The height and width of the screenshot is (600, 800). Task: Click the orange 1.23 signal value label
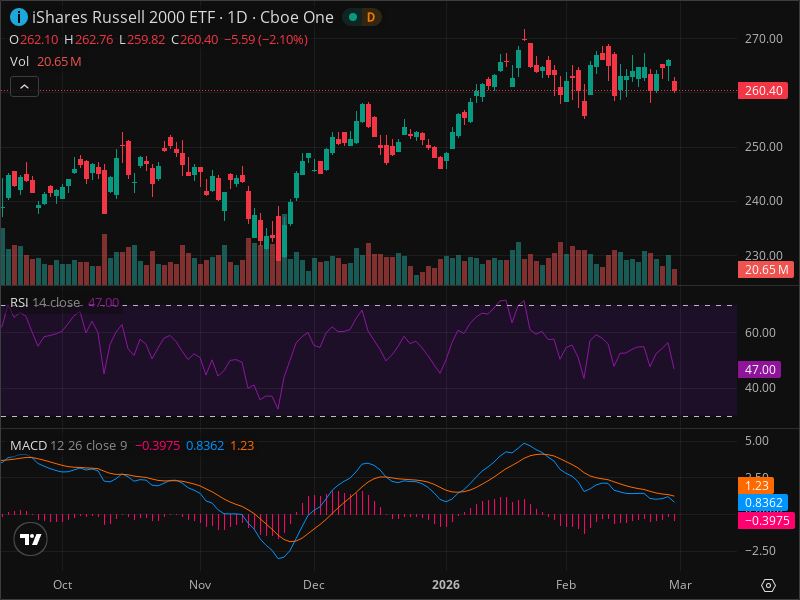pyautogui.click(x=756, y=485)
